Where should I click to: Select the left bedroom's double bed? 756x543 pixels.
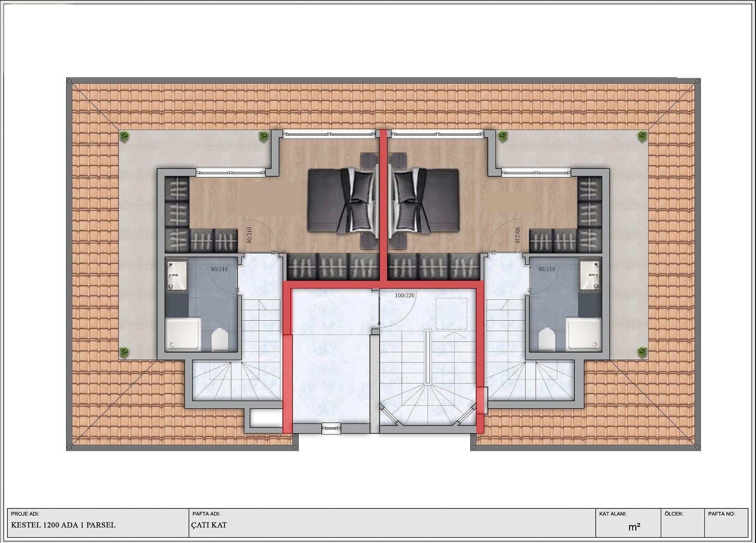pos(342,200)
